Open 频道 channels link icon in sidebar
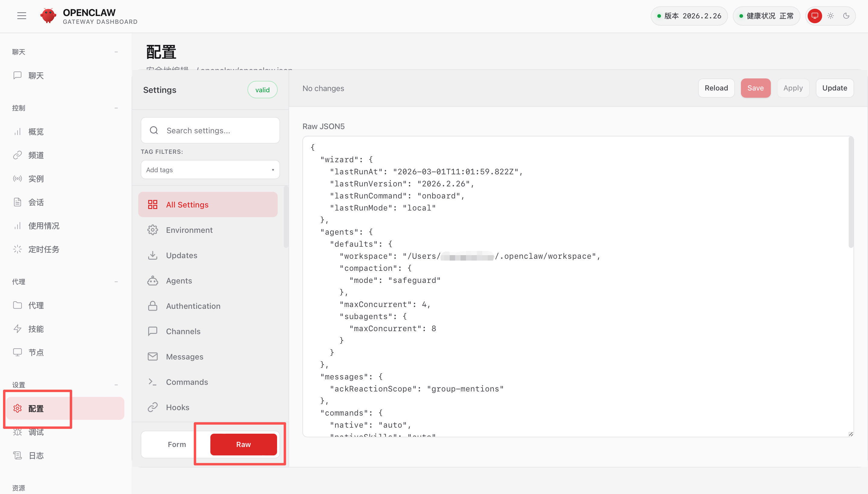The width and height of the screenshot is (868, 494). [17, 155]
